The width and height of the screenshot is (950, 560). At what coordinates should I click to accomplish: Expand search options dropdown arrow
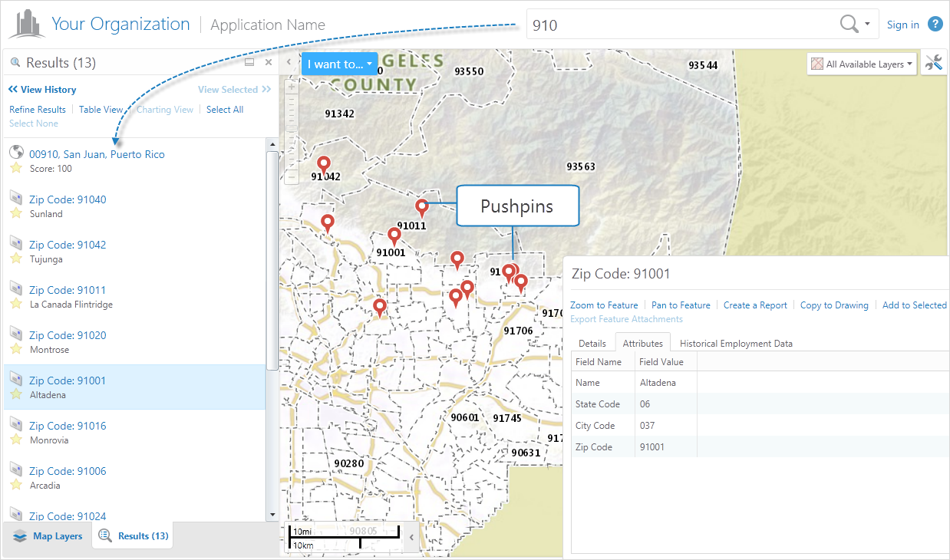(867, 25)
